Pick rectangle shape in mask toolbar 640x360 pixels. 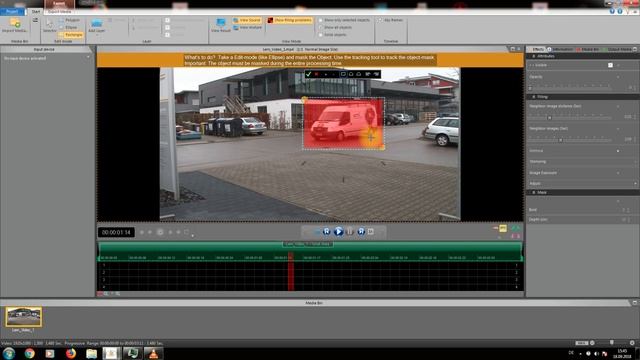343,74
